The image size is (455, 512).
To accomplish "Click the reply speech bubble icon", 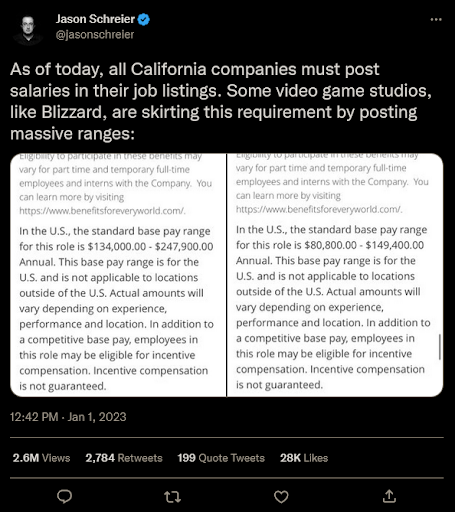I will coord(64,496).
